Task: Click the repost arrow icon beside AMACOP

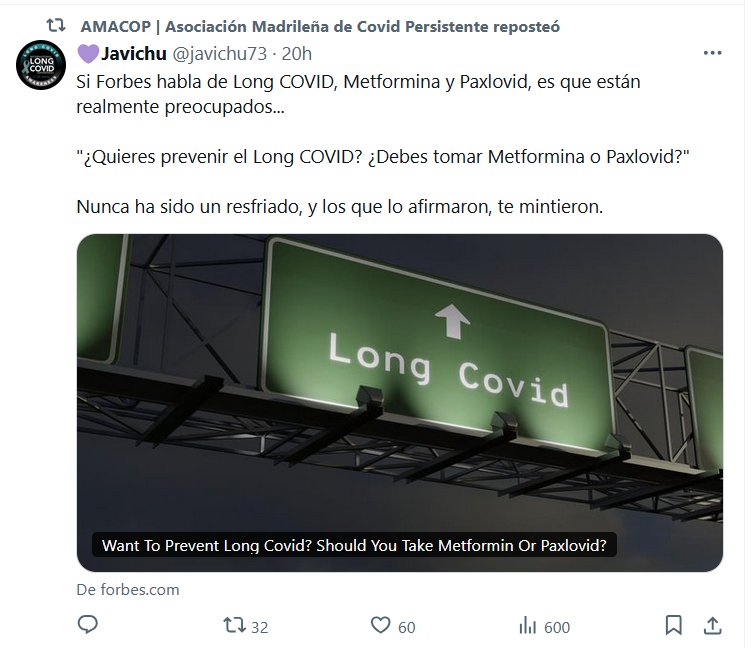Action: point(56,25)
